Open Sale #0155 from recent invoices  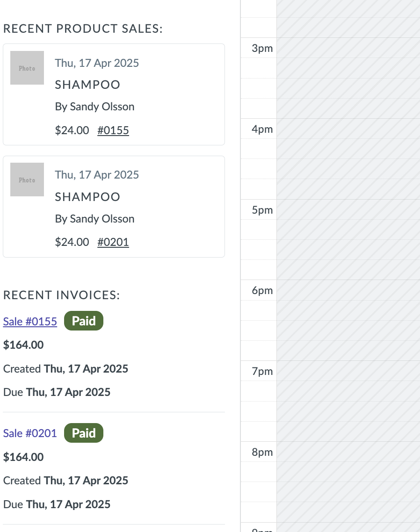point(29,321)
